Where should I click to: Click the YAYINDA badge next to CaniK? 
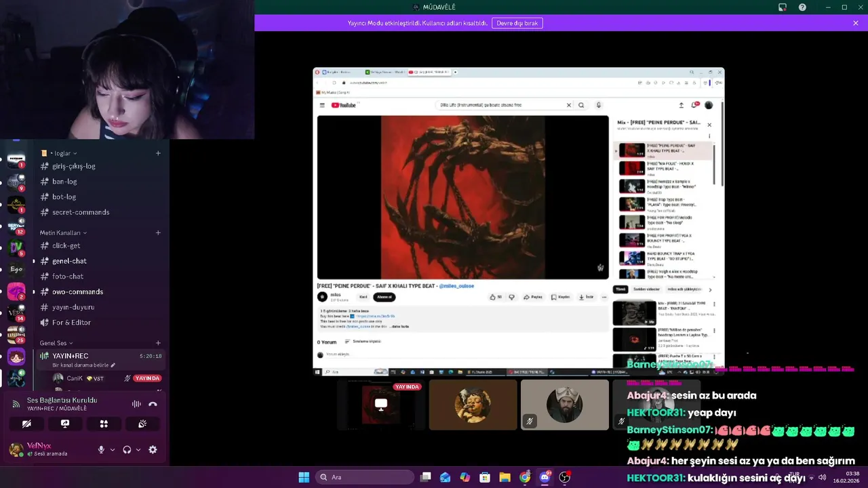tap(147, 378)
